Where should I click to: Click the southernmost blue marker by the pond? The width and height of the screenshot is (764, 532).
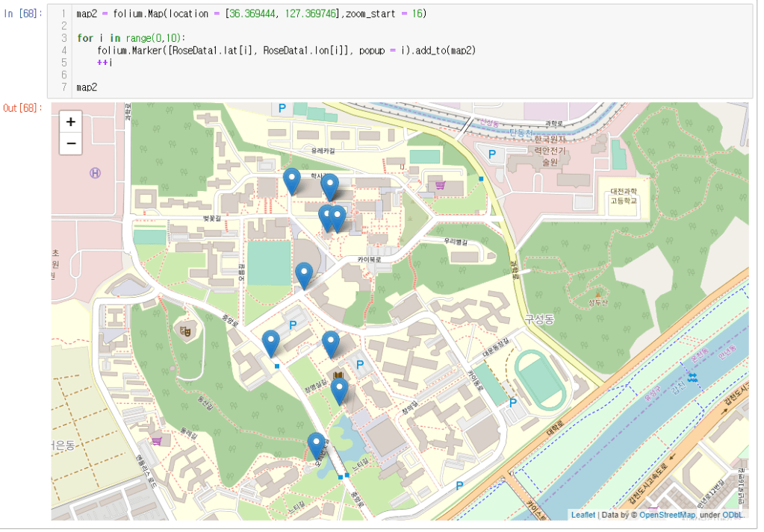pyautogui.click(x=317, y=444)
